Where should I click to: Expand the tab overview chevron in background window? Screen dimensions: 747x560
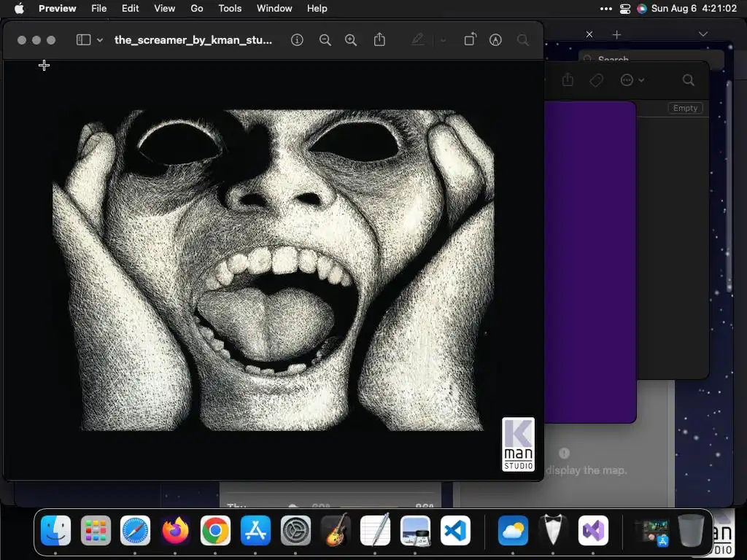click(x=703, y=34)
